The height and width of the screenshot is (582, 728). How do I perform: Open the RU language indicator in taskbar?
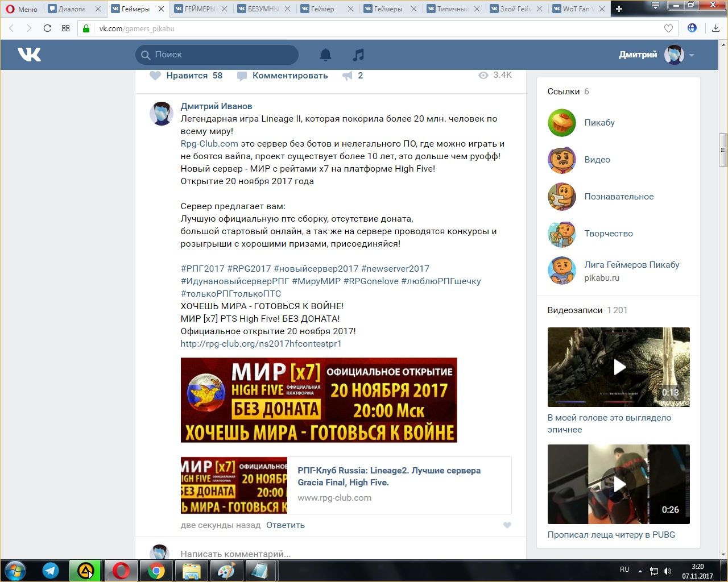[624, 569]
